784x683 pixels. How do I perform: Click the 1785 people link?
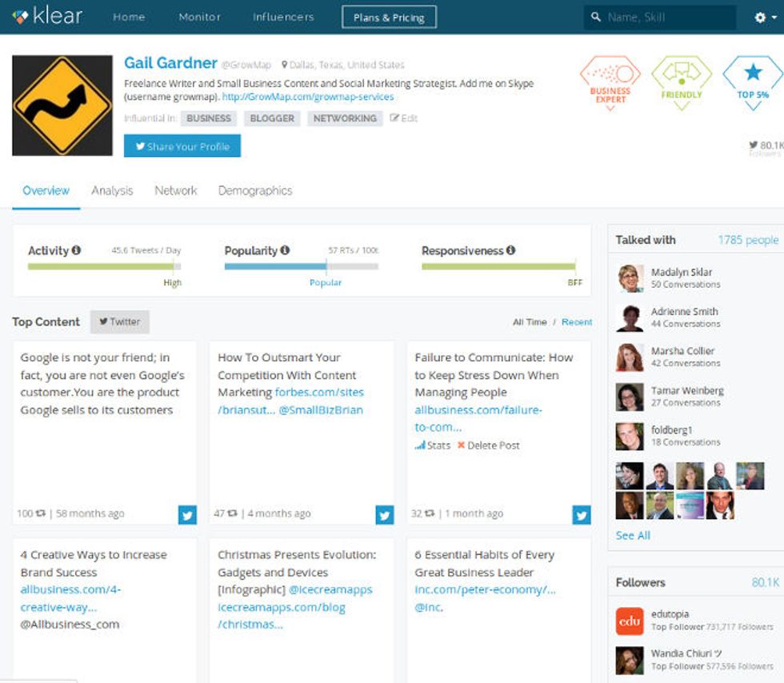pyautogui.click(x=748, y=240)
